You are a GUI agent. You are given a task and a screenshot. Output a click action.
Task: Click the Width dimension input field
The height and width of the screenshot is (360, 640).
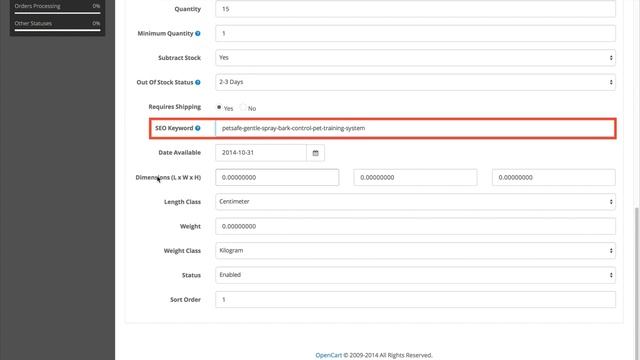pos(415,178)
